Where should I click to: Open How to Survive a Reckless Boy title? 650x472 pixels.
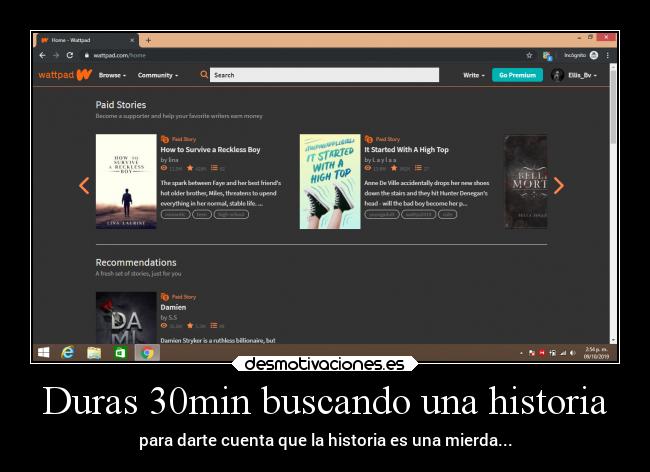coord(210,150)
